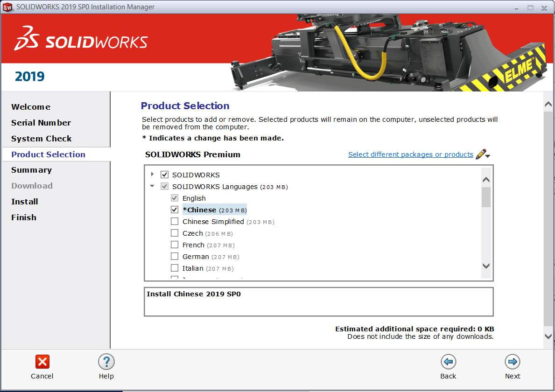Go to the Welcome step

(x=31, y=107)
